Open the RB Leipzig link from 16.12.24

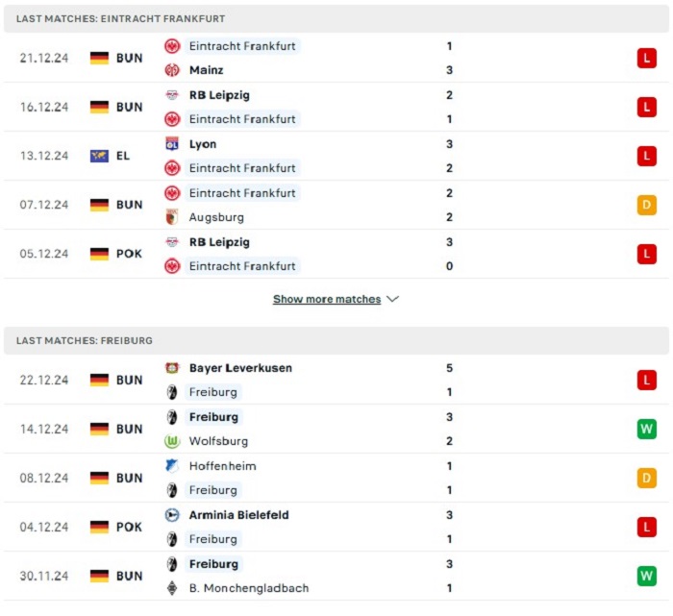[219, 95]
